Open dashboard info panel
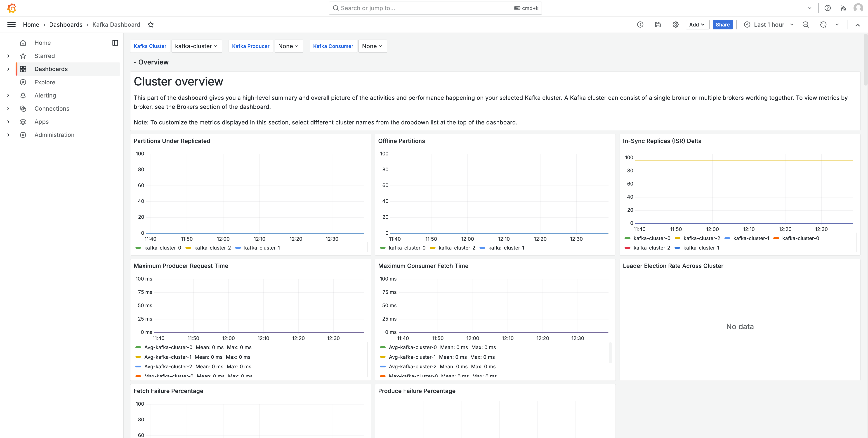 click(x=640, y=24)
